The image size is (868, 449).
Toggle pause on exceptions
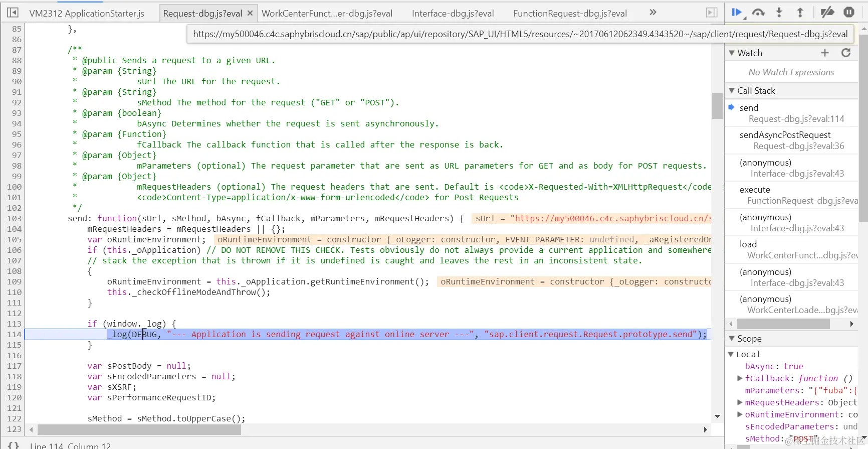coord(849,13)
